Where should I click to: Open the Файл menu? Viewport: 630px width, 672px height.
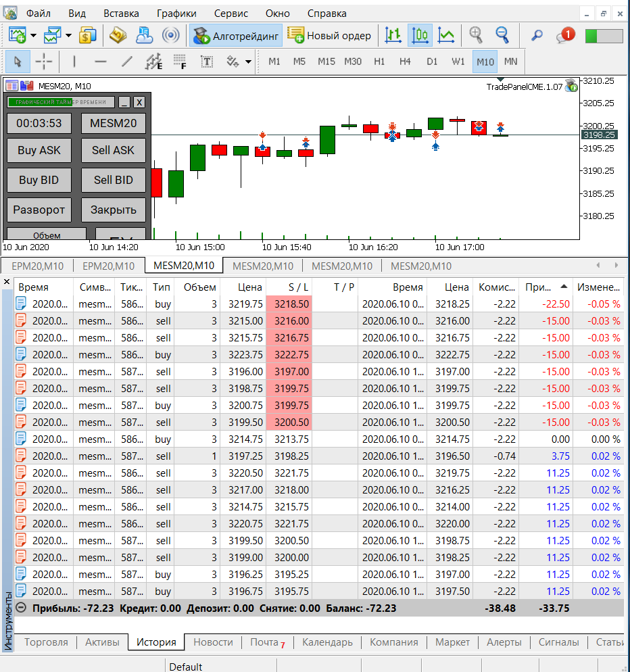pos(39,14)
